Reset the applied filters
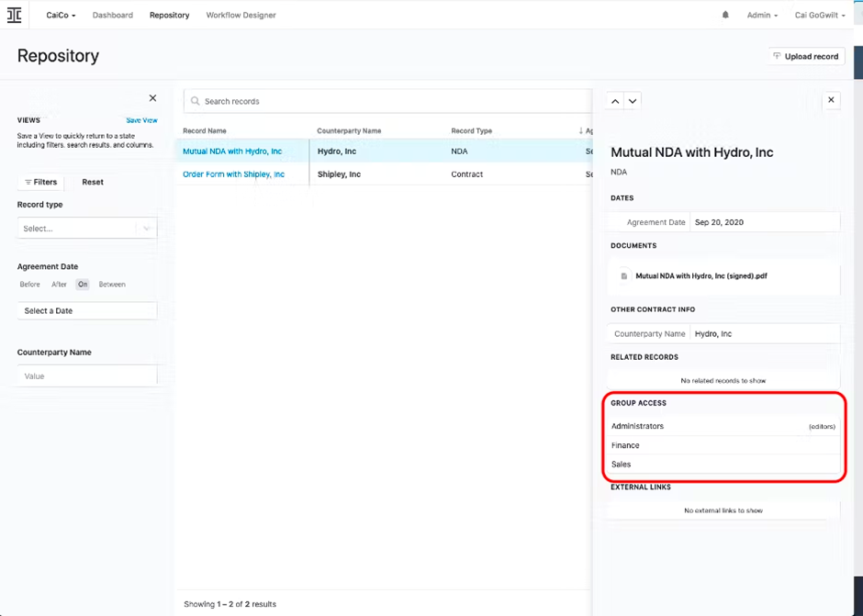The image size is (863, 616). point(93,182)
